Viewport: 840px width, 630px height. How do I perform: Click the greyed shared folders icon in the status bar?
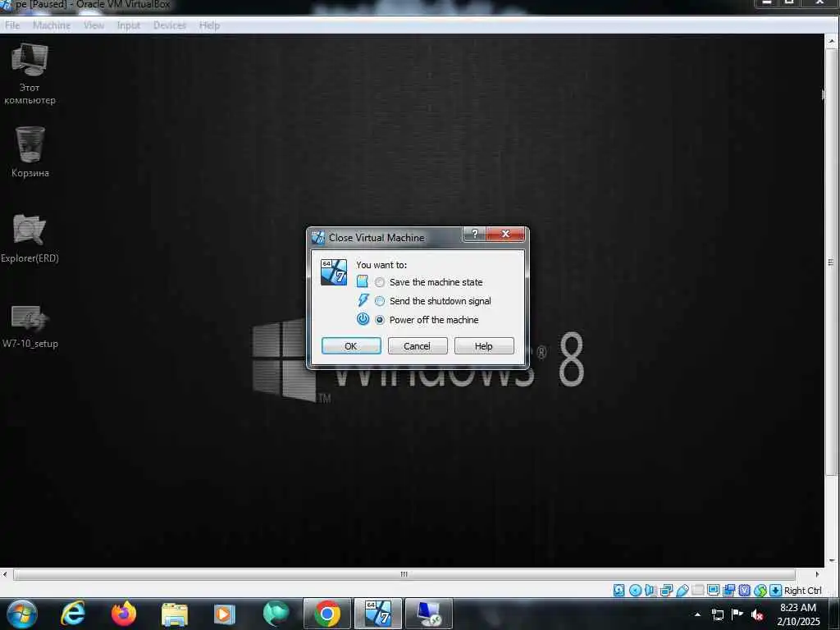coord(697,591)
